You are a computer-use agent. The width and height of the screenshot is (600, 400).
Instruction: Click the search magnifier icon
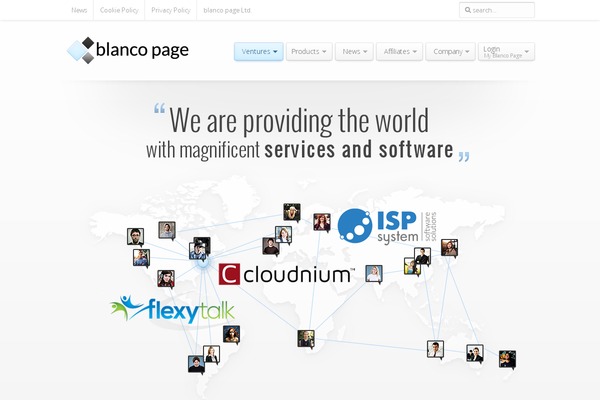(x=468, y=10)
